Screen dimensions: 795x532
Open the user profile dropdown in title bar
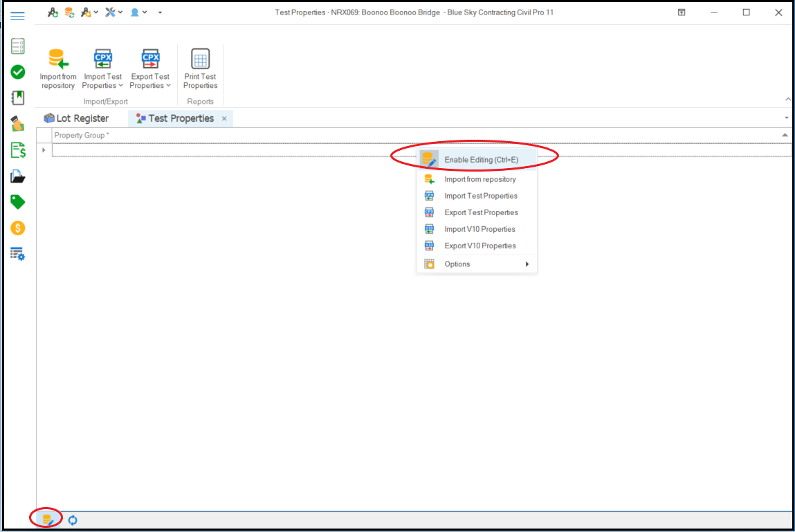pos(138,12)
